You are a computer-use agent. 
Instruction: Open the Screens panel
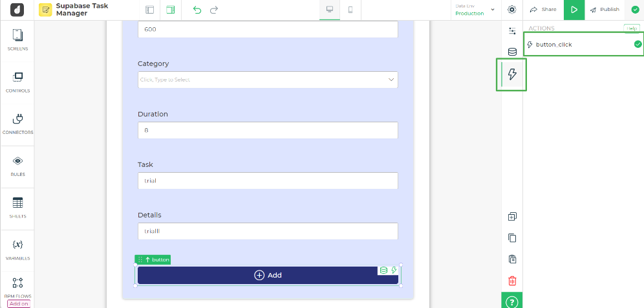coord(17,39)
